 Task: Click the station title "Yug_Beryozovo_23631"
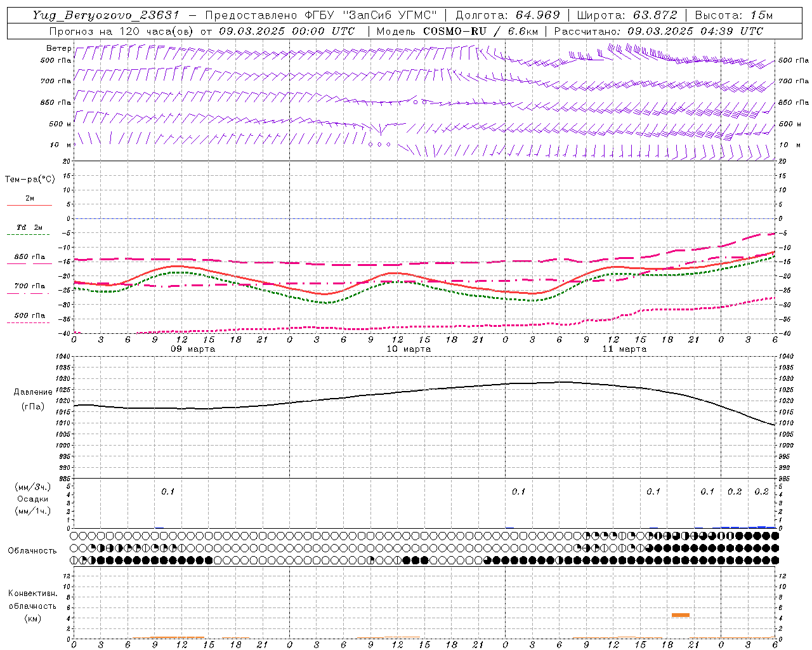[106, 15]
